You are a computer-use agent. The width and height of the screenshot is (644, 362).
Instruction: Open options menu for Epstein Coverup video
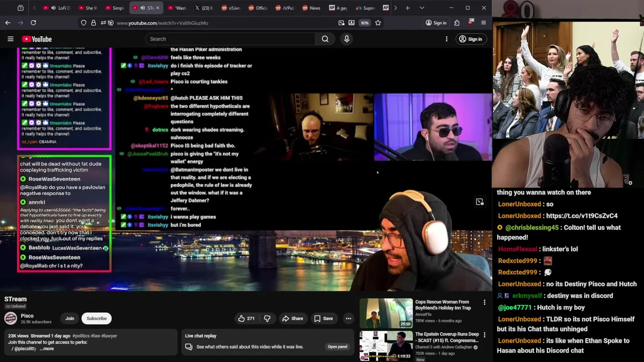tap(485, 335)
